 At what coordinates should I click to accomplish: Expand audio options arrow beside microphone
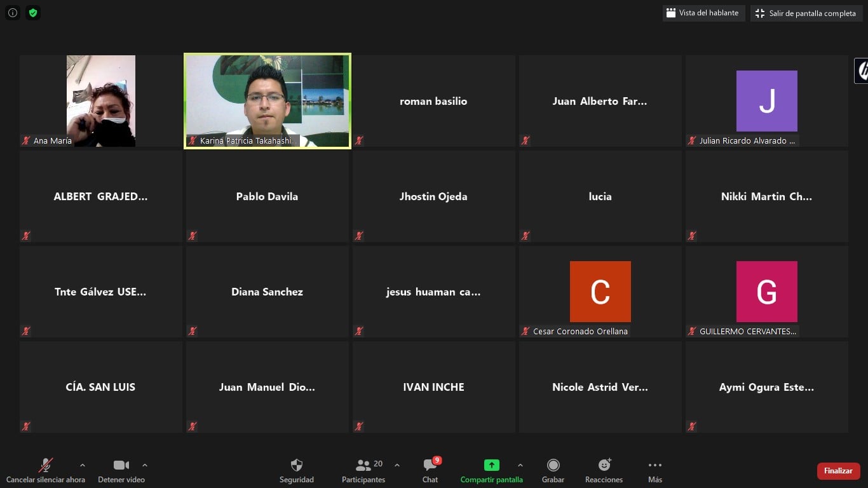pos(82,465)
